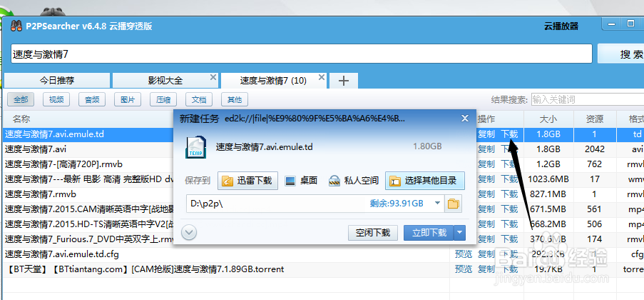Click the D:\p2p\ path field

[x=315, y=204]
